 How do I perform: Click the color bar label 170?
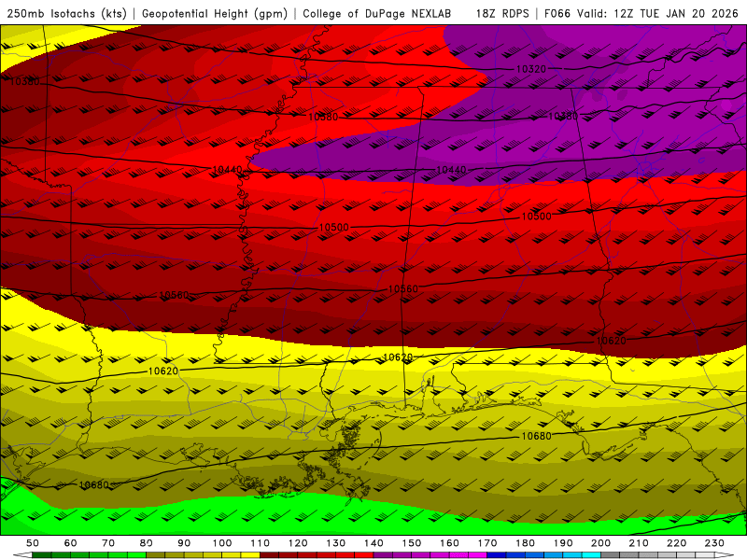[x=486, y=543]
